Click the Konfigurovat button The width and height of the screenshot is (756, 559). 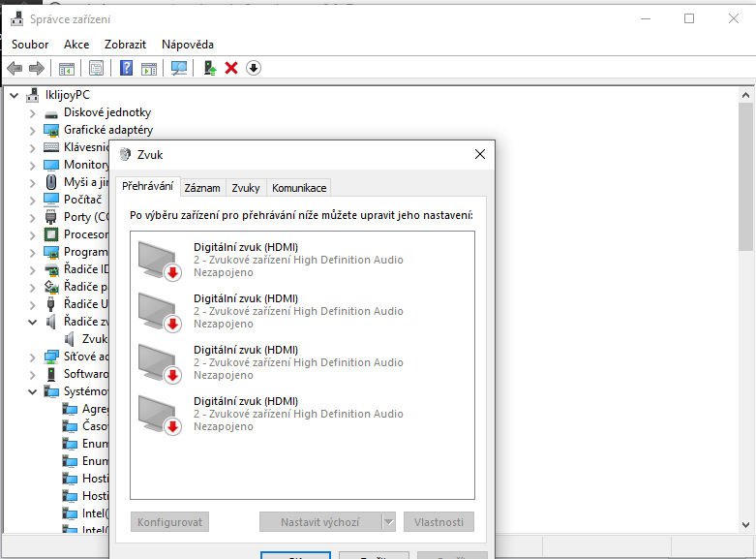pos(170,522)
